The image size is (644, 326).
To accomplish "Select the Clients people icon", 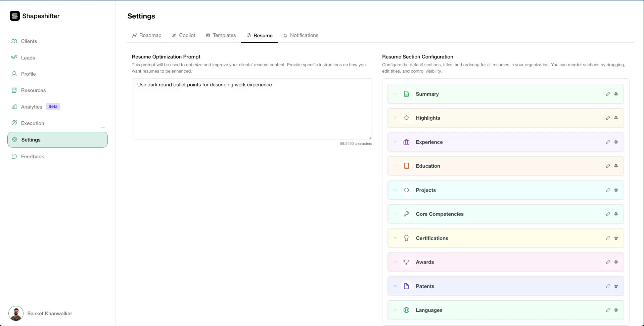I will (x=14, y=41).
